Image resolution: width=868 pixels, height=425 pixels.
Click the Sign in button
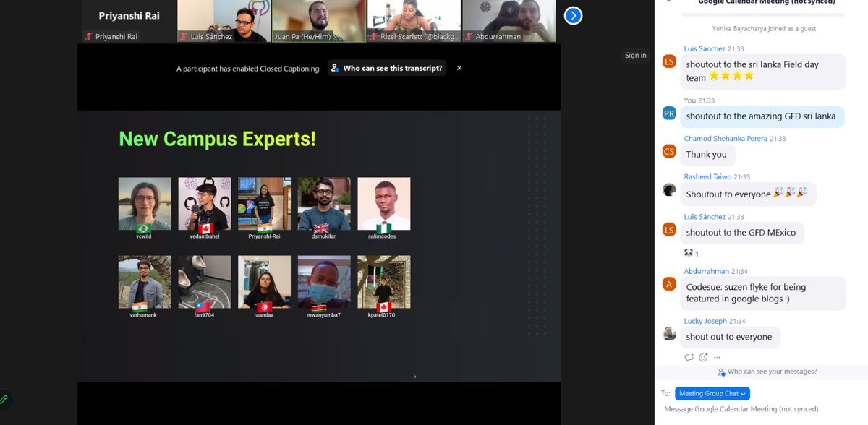636,56
